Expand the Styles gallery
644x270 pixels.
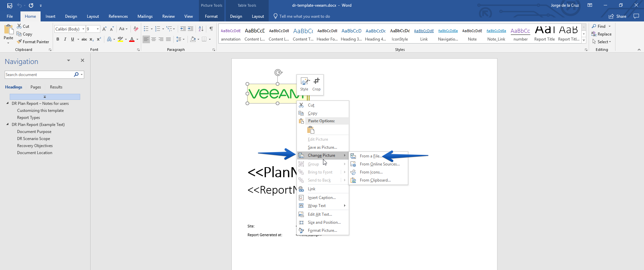click(584, 41)
